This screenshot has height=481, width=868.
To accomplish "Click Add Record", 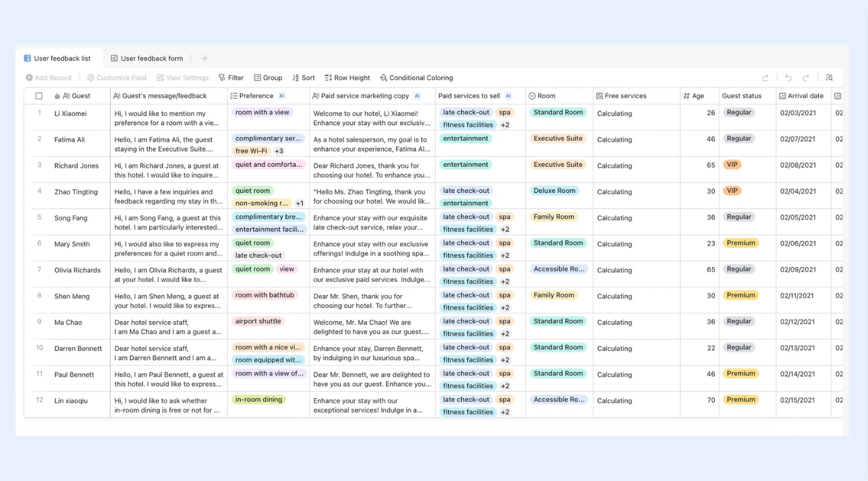I will (x=49, y=78).
